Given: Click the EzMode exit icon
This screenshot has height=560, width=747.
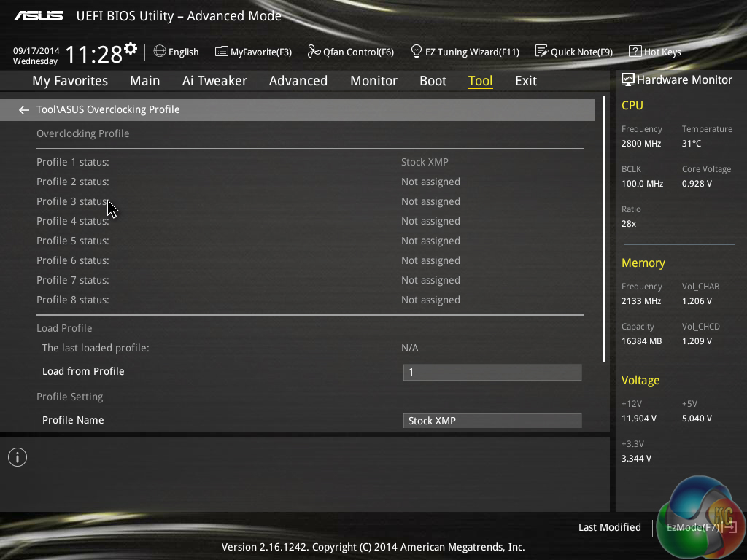Looking at the screenshot, I should tap(729, 527).
